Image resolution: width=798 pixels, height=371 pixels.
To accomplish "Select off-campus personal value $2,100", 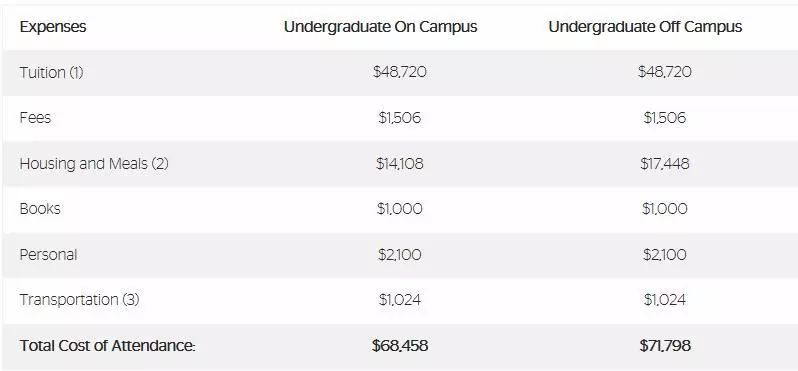I will click(665, 254).
